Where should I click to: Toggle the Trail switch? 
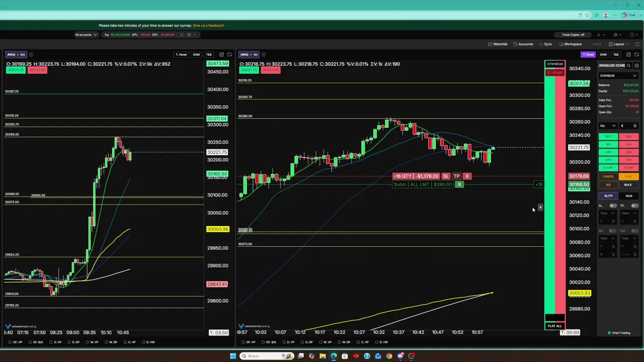point(634,231)
